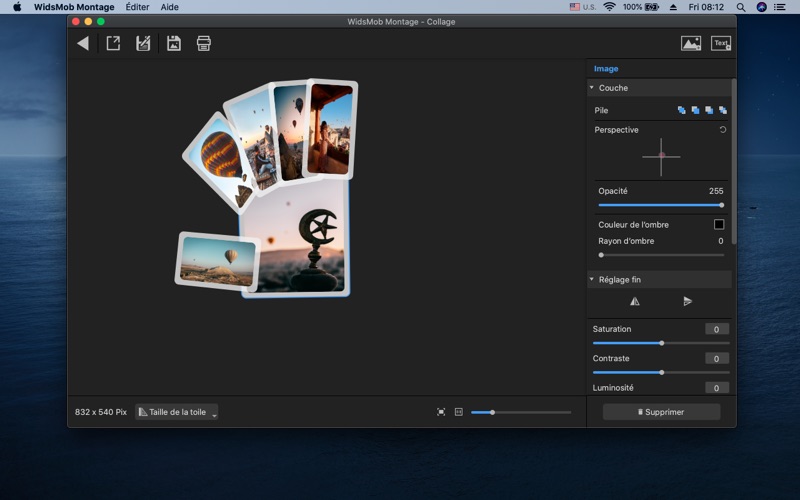Click the export/share icon in toolbar
The width and height of the screenshot is (800, 500).
(113, 43)
